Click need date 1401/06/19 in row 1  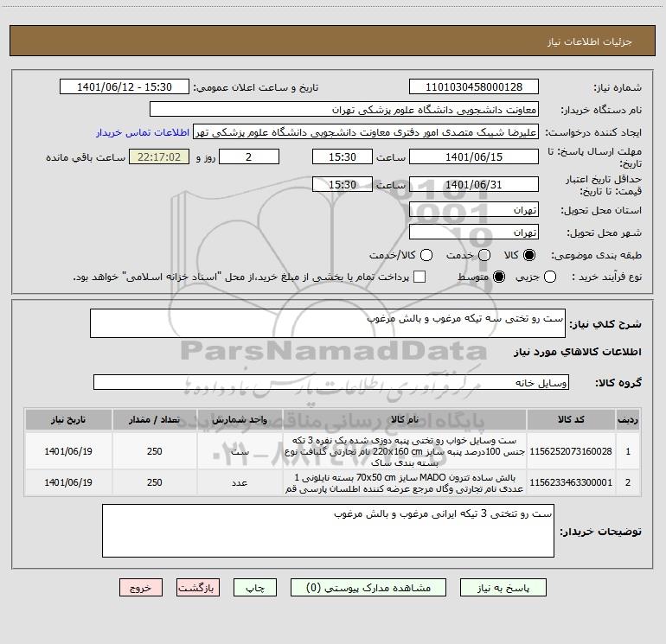coord(68,451)
